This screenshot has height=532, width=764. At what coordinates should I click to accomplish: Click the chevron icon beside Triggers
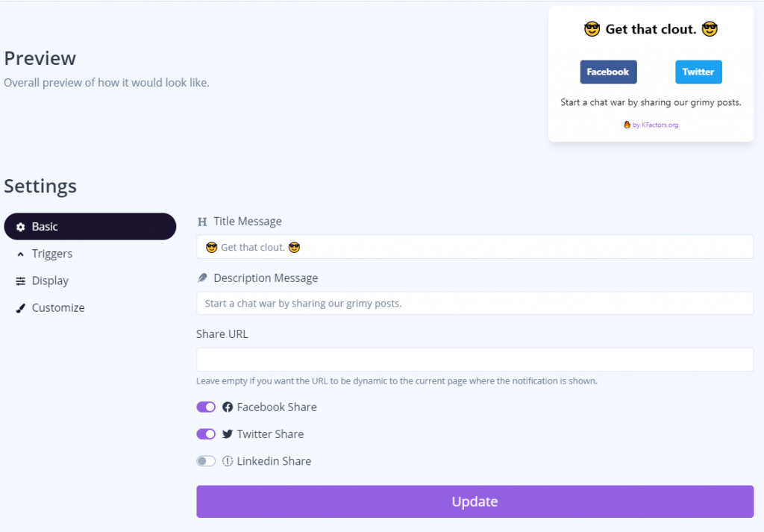20,254
